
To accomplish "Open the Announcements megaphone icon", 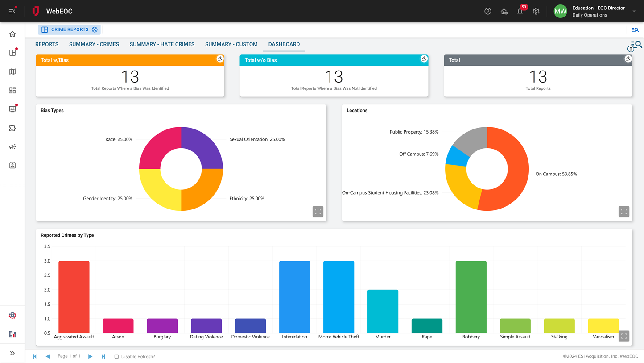I will coord(12,146).
